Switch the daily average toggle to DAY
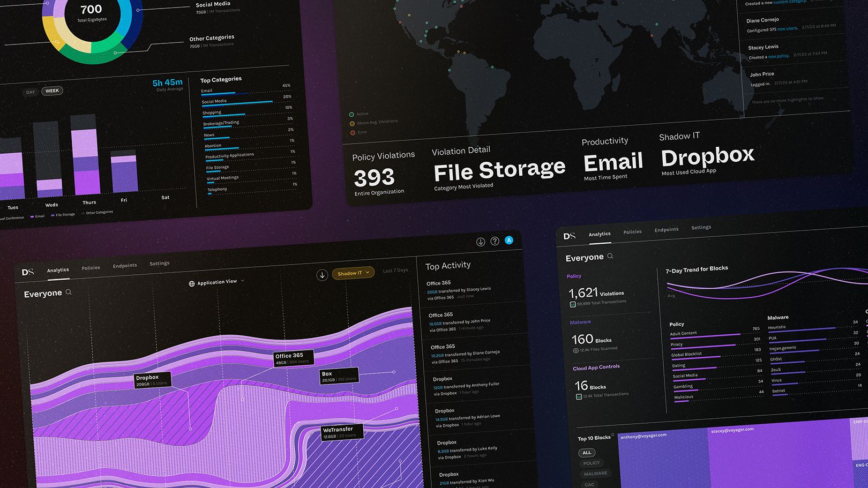This screenshot has width=868, height=488. (x=30, y=92)
